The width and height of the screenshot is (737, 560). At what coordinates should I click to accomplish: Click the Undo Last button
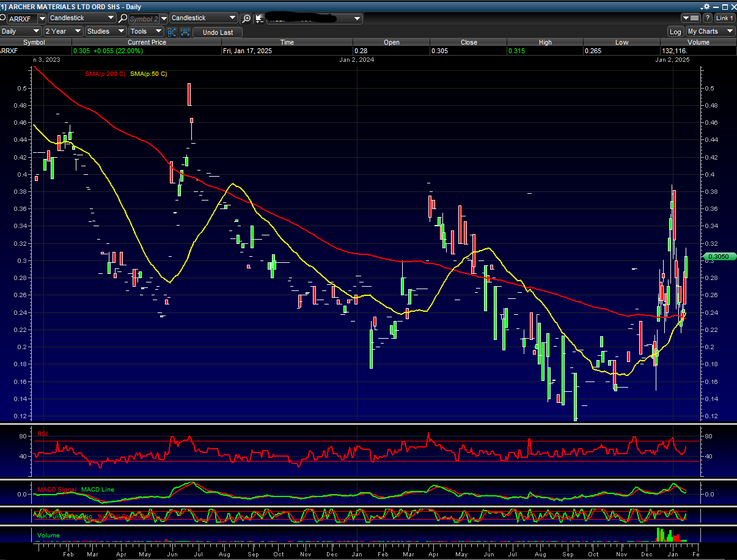(218, 32)
